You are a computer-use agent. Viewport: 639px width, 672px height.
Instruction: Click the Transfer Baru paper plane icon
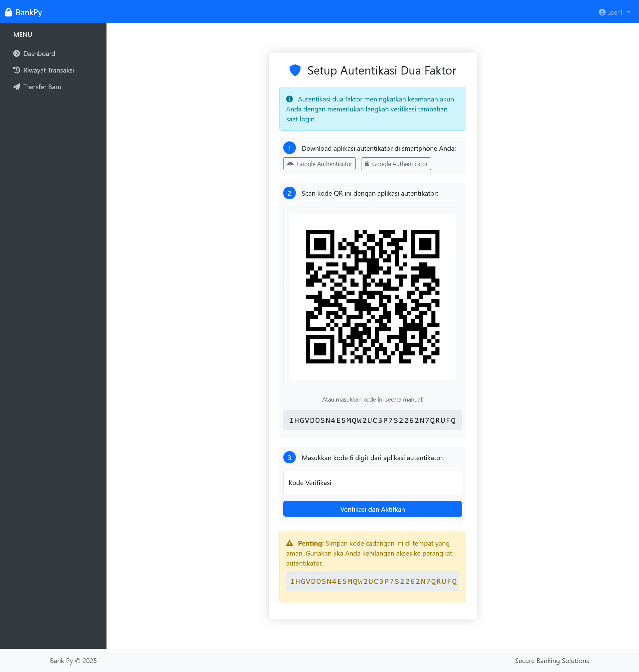click(x=16, y=87)
